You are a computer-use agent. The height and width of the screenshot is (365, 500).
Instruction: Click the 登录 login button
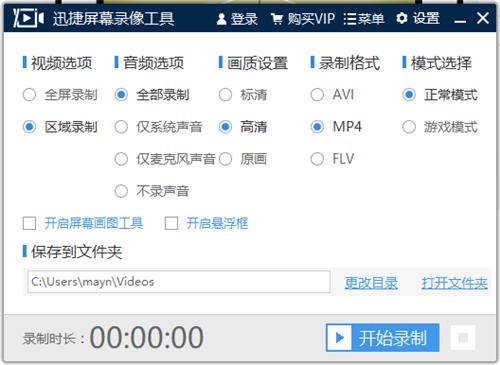coord(237,19)
